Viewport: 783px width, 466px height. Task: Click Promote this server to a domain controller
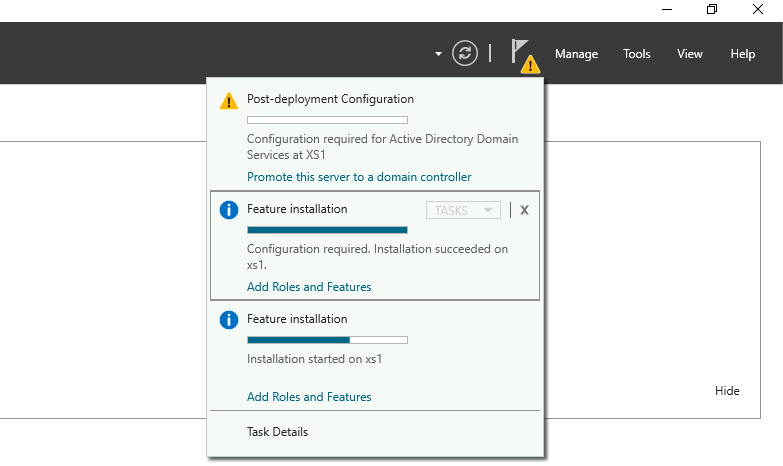click(x=359, y=177)
